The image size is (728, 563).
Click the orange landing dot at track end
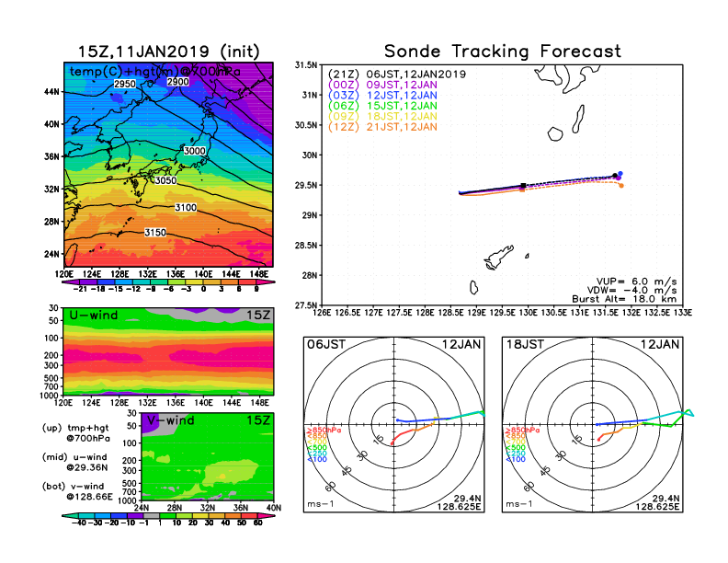tap(621, 186)
